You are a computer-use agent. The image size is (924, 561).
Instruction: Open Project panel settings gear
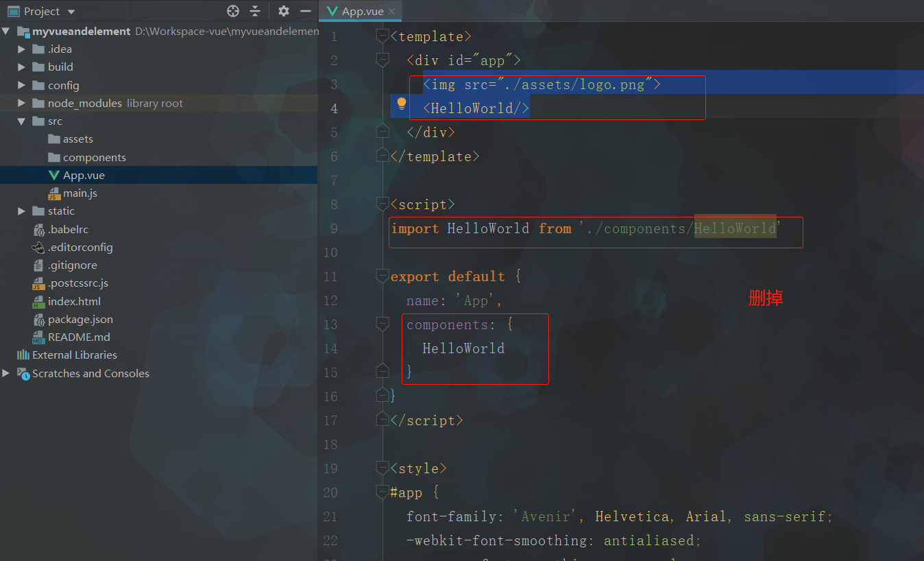284,11
